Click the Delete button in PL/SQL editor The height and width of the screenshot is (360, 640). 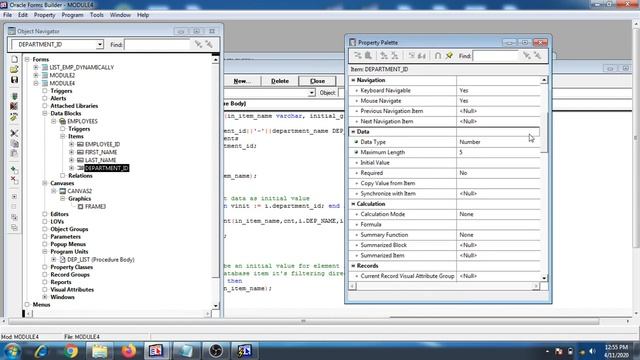(280, 81)
